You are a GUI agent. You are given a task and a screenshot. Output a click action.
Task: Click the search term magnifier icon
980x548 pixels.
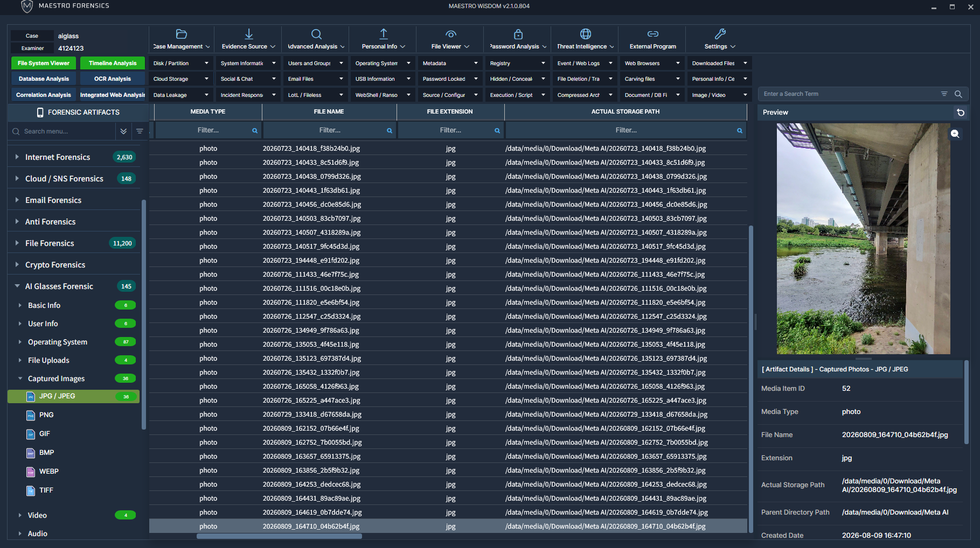958,94
